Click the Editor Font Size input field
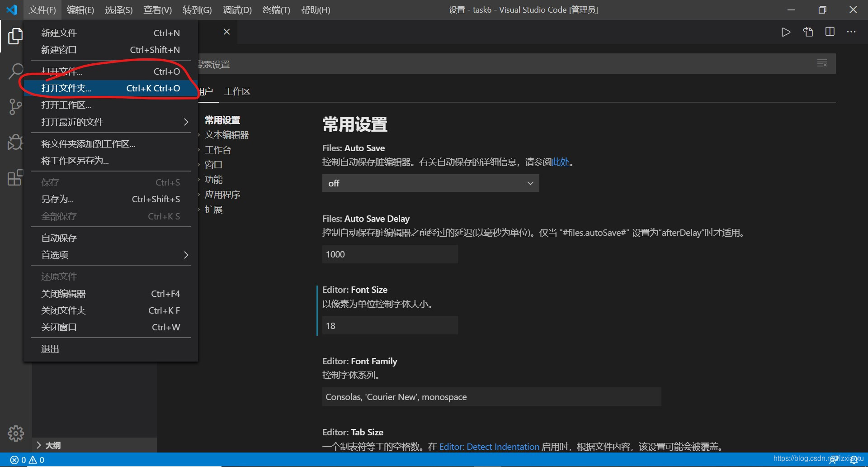Screen dimensions: 868x467 tap(390, 325)
